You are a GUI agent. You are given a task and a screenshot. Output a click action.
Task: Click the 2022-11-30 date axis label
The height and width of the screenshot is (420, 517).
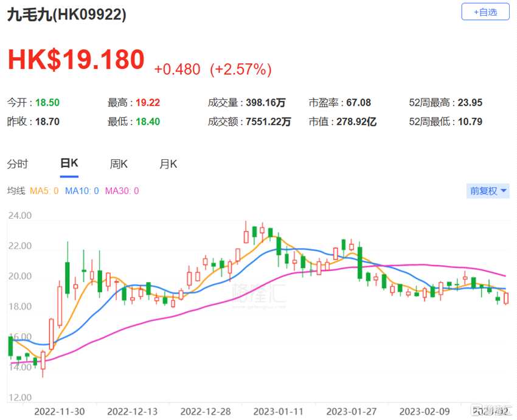point(60,411)
